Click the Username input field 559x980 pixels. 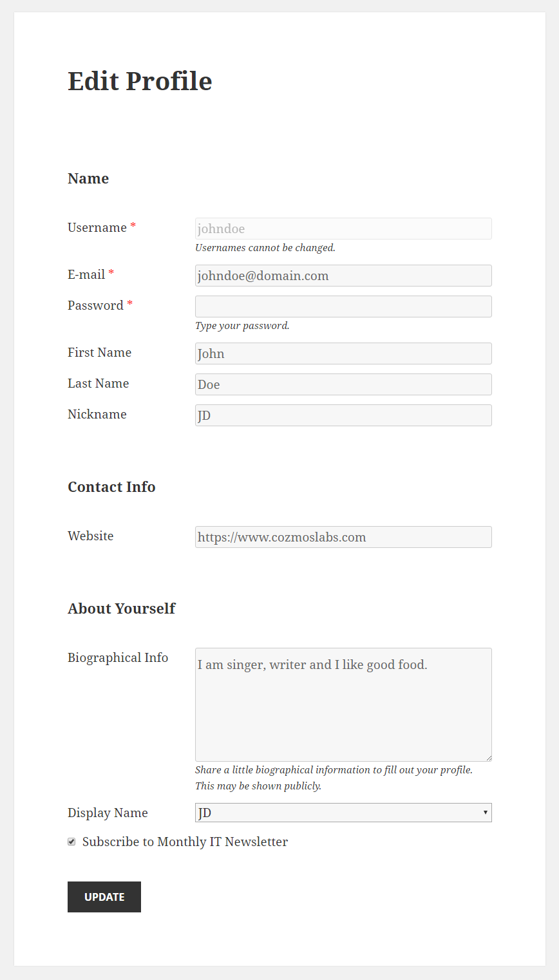(343, 229)
